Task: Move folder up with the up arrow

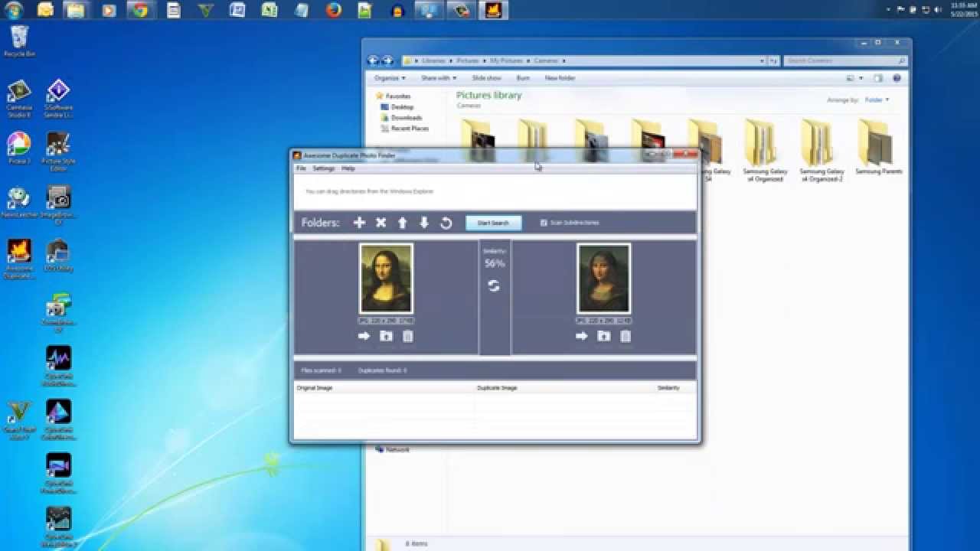Action: (402, 223)
